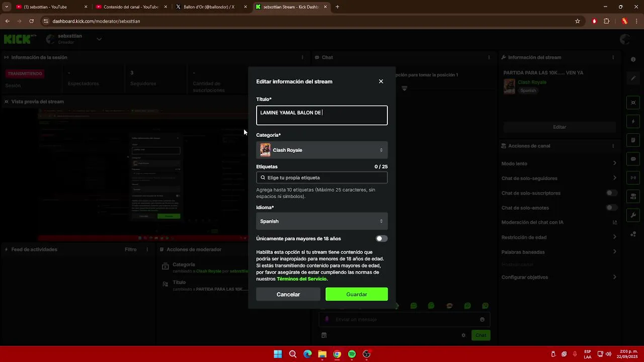Bookmark this page with star icon

(578, 21)
